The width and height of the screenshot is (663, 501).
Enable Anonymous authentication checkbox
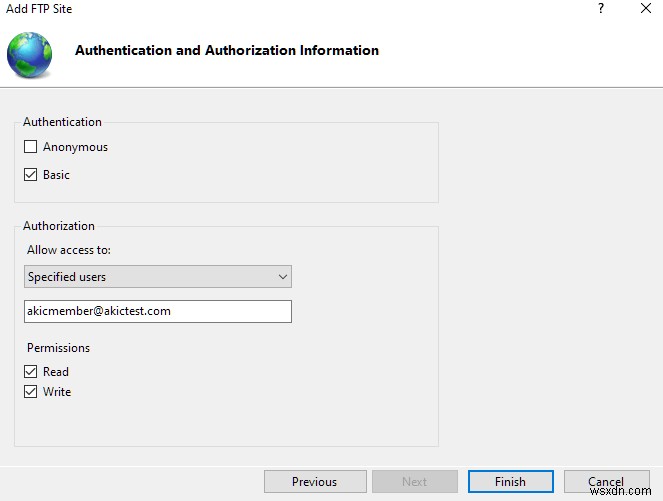click(30, 147)
